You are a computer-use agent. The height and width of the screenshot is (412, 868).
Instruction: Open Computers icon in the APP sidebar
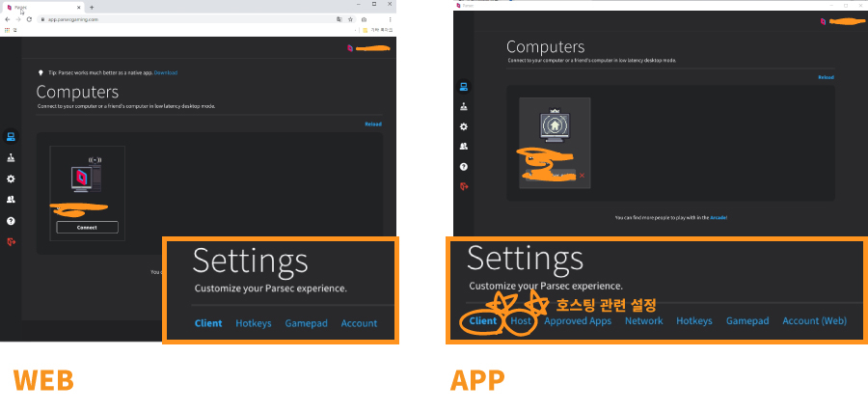coord(464,87)
